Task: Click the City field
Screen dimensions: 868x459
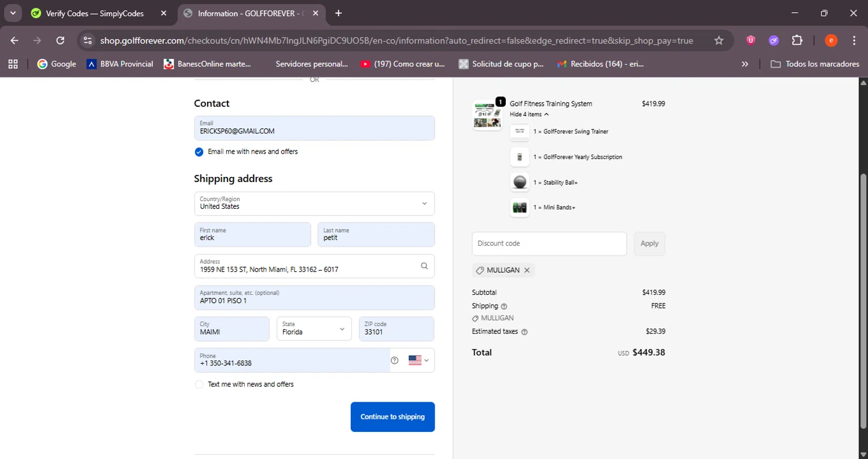Action: point(232,329)
